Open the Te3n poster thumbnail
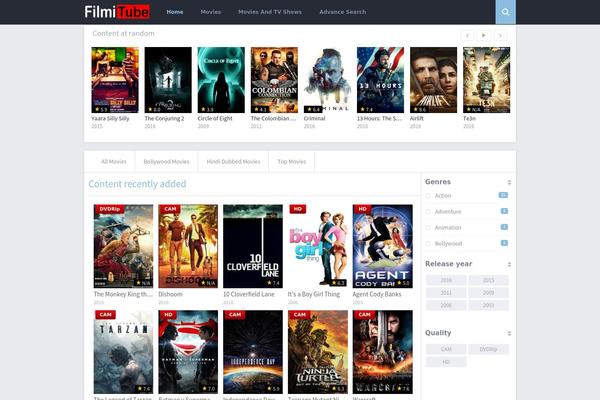This screenshot has height=400, width=600. tap(486, 80)
